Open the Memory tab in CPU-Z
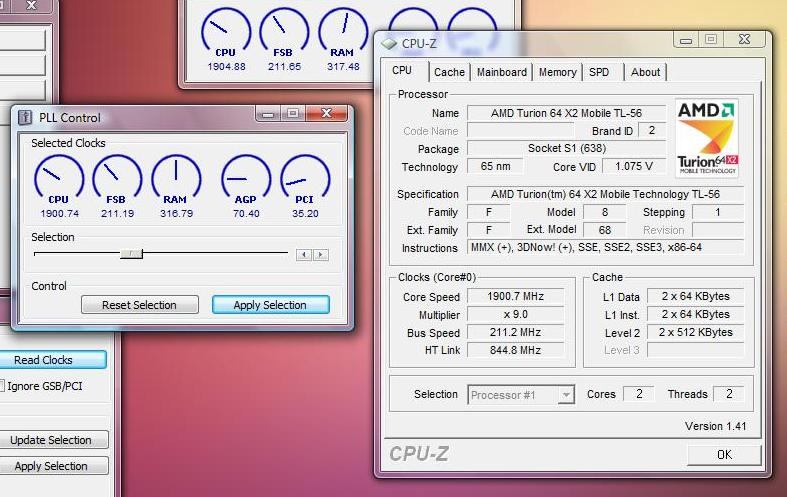Viewport: 787px width, 497px height. click(557, 72)
